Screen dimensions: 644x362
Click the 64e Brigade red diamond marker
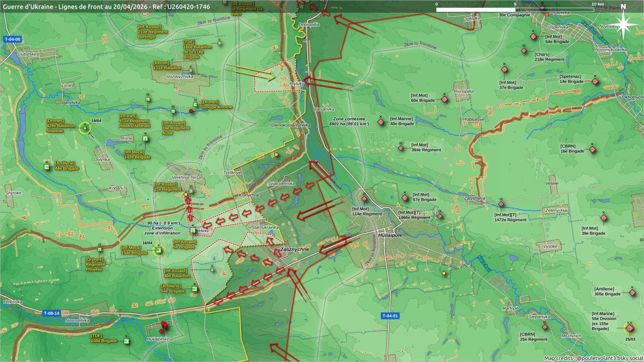click(x=533, y=37)
